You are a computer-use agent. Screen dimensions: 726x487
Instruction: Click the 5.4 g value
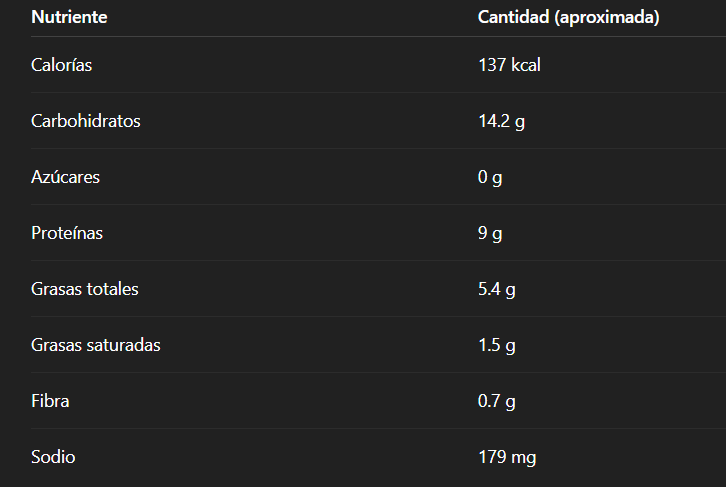[497, 289]
